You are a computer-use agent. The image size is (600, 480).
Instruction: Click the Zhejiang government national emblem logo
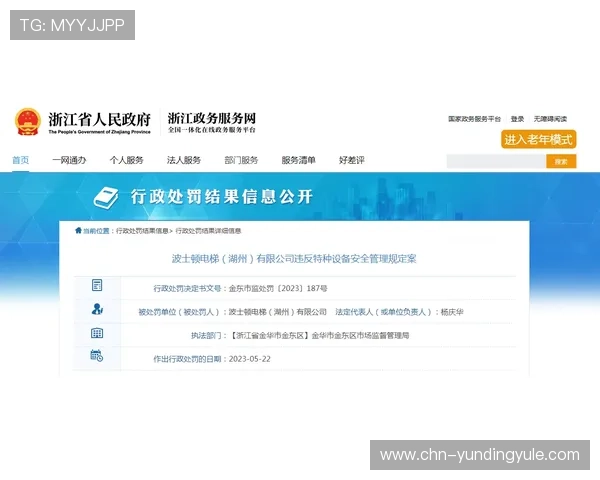[x=28, y=122]
